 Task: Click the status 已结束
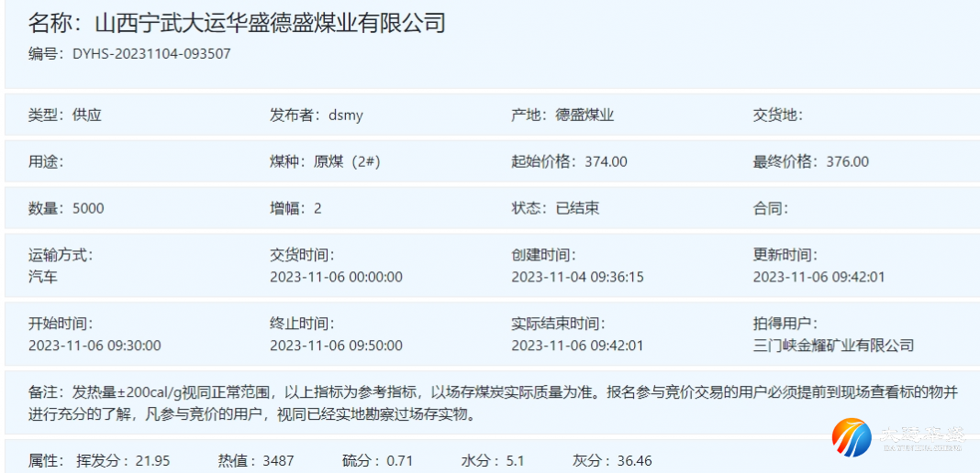coord(577,208)
